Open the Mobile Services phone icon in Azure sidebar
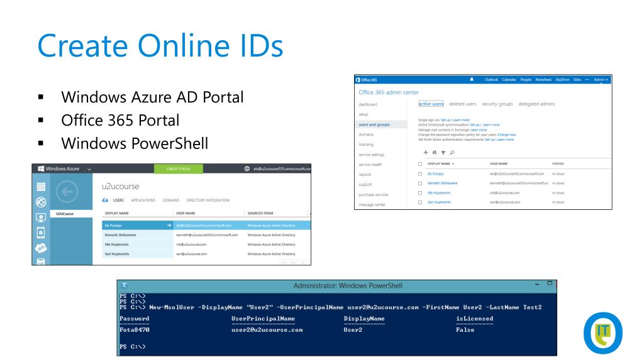Viewport: 644px width, 362px height. pyautogui.click(x=41, y=233)
